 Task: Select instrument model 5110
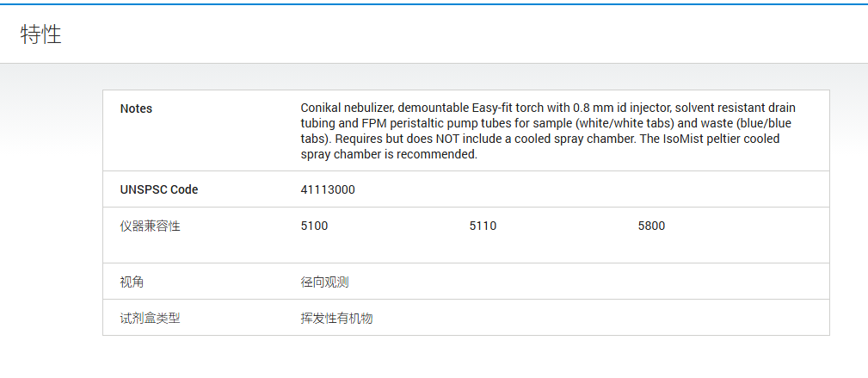click(x=483, y=226)
